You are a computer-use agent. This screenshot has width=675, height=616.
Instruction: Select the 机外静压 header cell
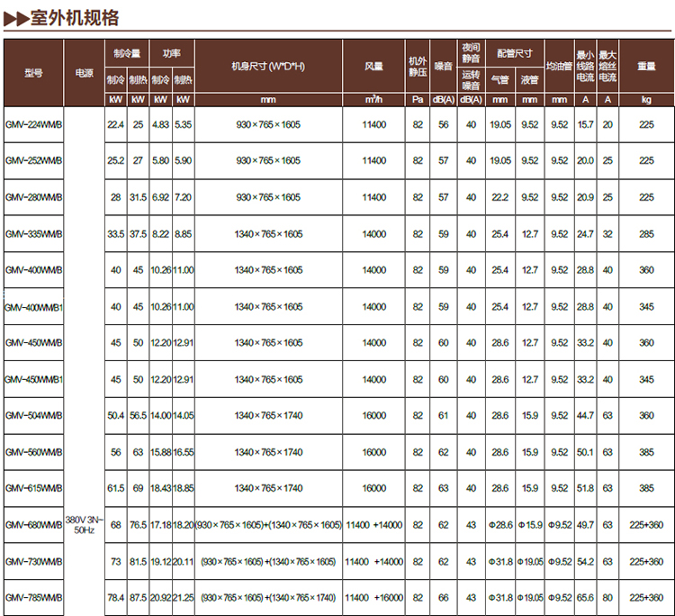tap(418, 66)
